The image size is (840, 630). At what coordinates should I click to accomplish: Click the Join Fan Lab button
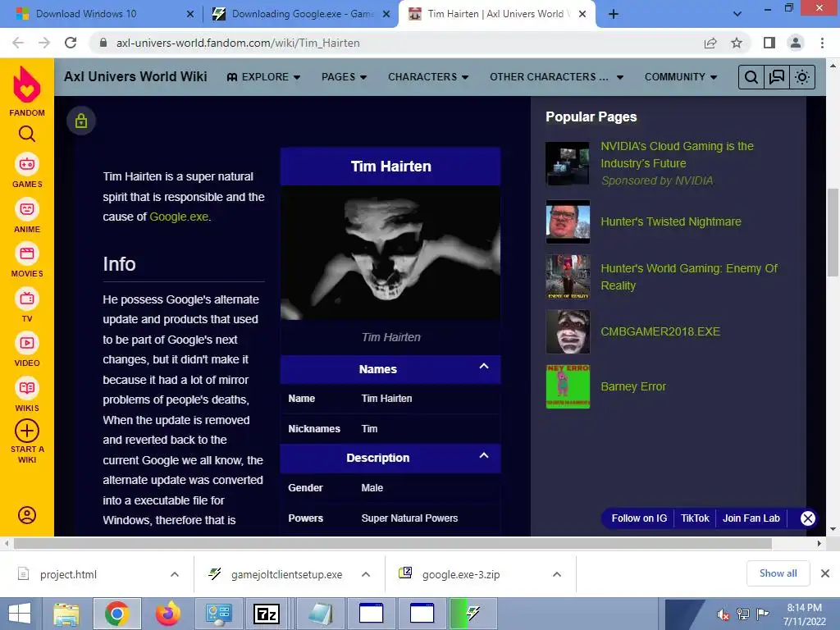tap(751, 518)
